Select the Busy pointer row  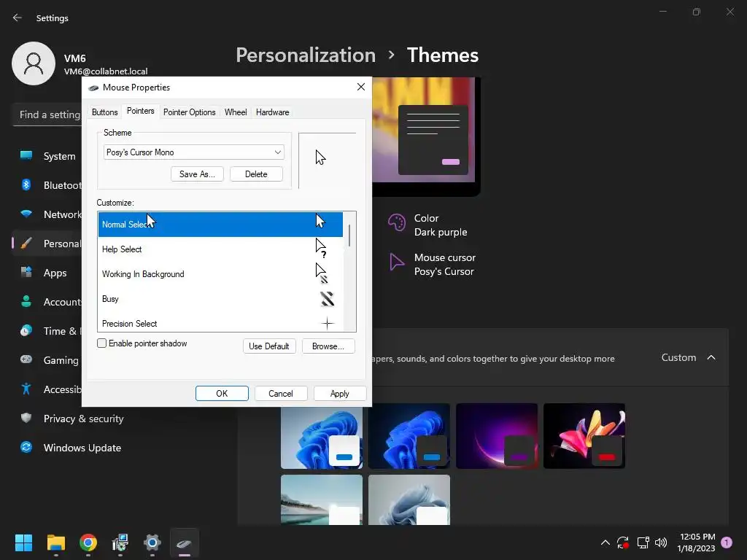pos(220,298)
